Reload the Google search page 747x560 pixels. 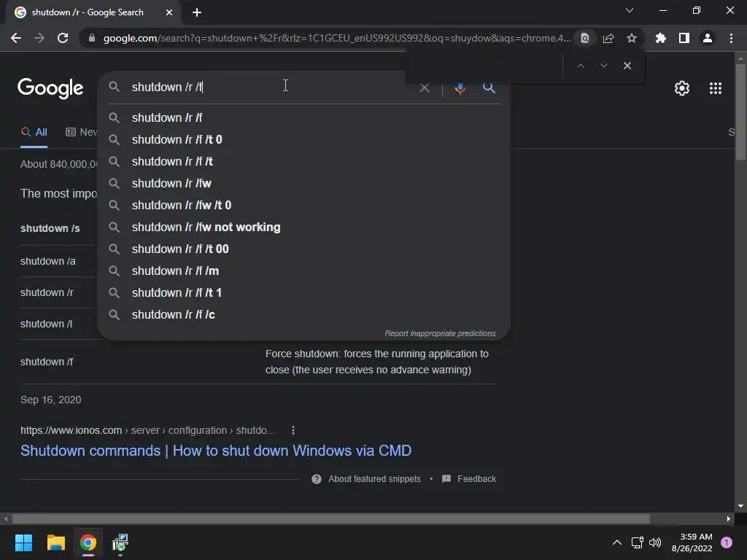click(63, 38)
